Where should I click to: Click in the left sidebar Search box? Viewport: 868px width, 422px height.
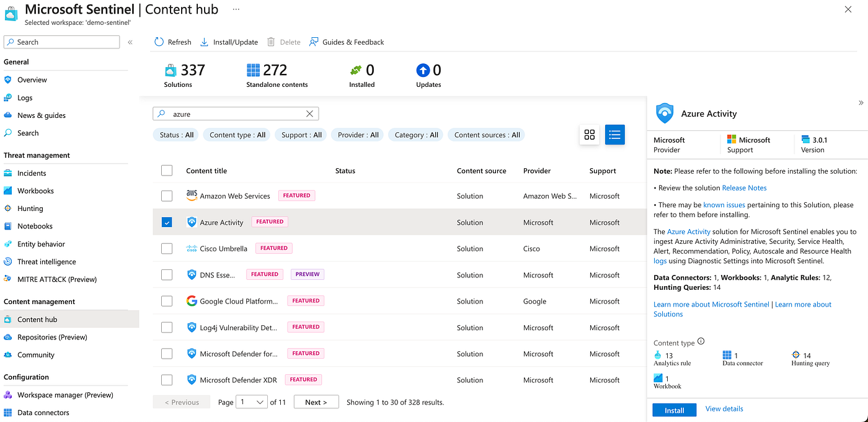coord(61,42)
